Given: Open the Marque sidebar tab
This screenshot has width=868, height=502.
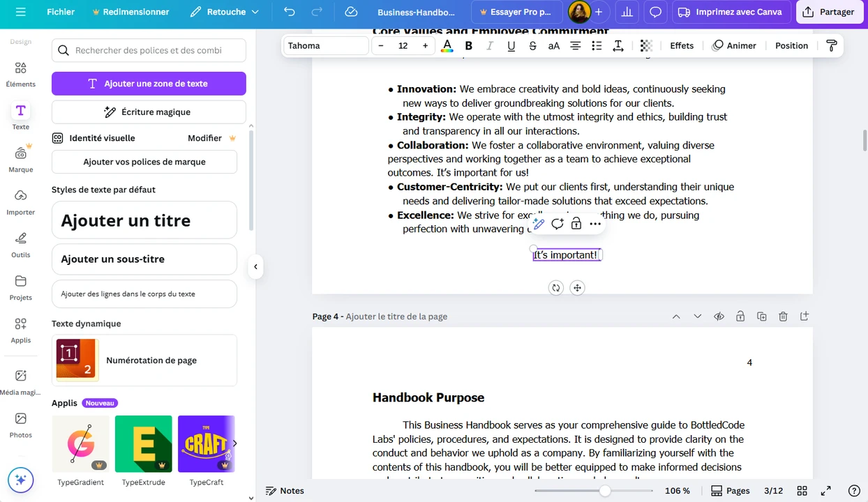Looking at the screenshot, I should pos(21,160).
